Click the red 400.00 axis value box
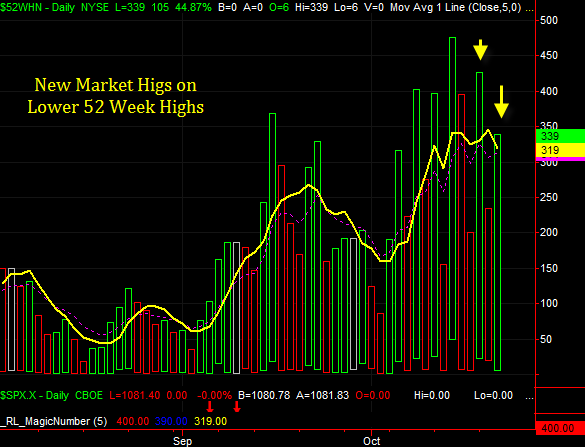 click(560, 428)
